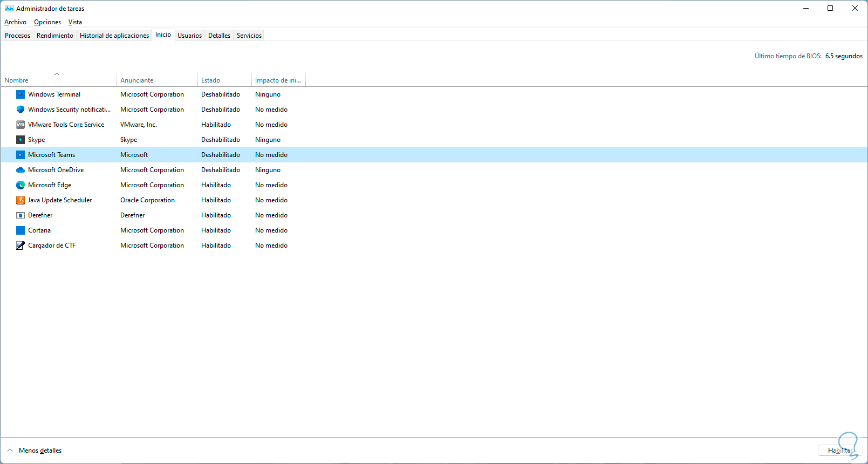This screenshot has height=464, width=868.
Task: Click the VMware Tools Core Service icon
Action: click(20, 125)
